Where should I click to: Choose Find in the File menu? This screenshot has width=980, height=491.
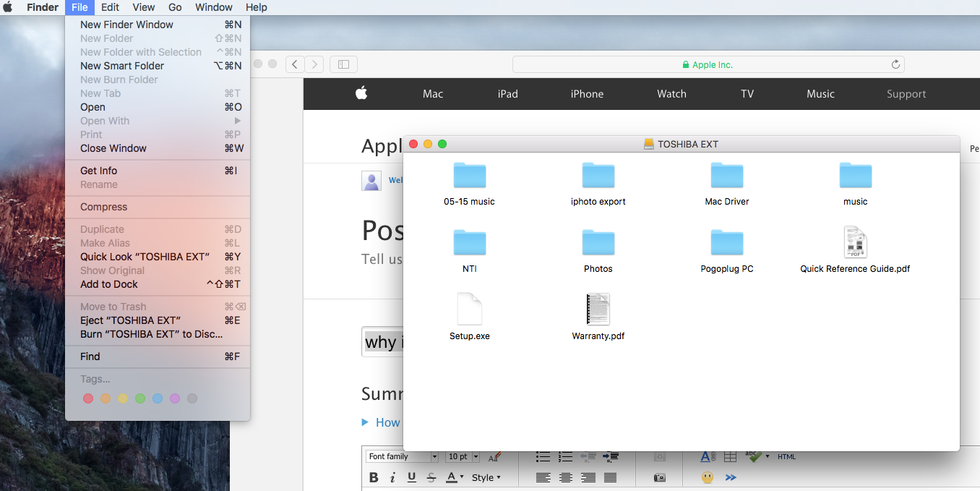coord(158,356)
